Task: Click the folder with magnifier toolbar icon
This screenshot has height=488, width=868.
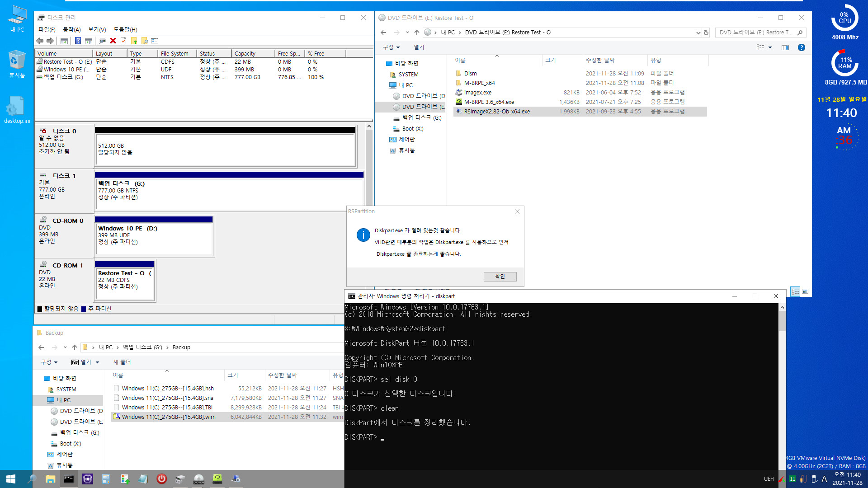Action: tap(145, 41)
